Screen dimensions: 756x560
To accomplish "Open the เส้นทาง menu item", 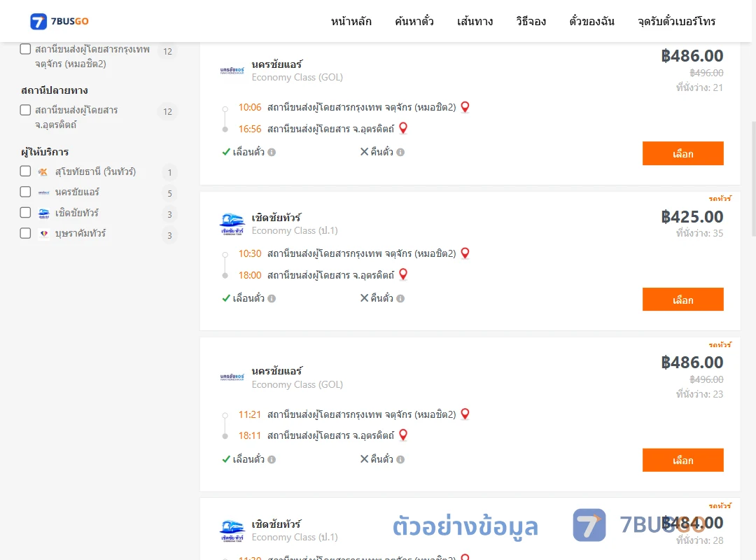I will (x=475, y=21).
